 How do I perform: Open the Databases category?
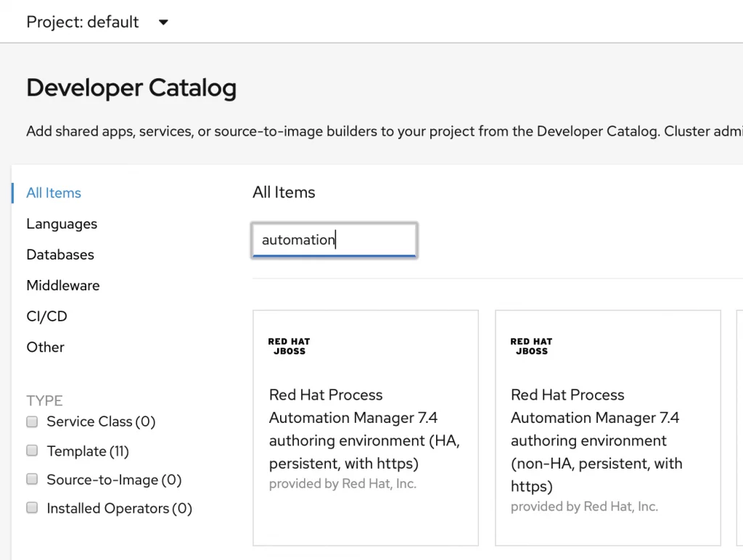click(60, 255)
